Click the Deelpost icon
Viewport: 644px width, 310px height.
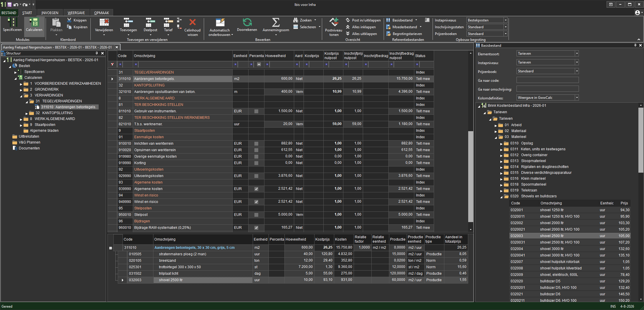(x=150, y=22)
